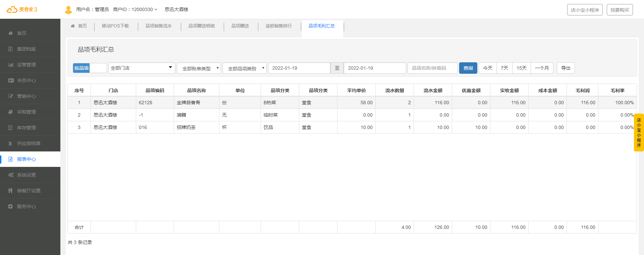
Task: Click the home icon in tab bar
Action: [x=73, y=26]
